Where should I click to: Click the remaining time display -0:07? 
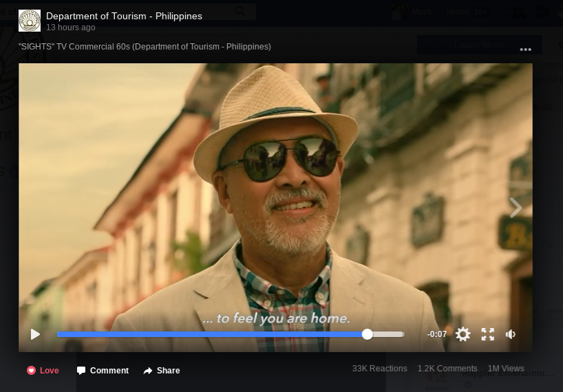coord(437,334)
